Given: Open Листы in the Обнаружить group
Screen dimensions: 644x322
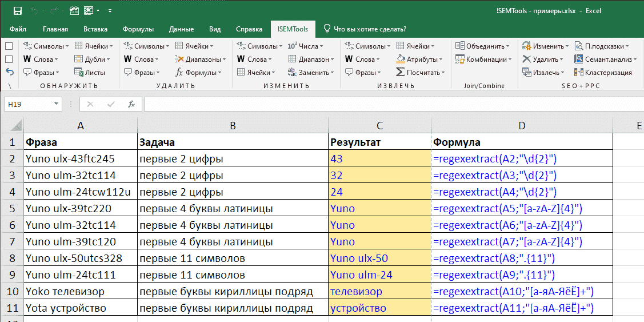Looking at the screenshot, I should 90,73.
